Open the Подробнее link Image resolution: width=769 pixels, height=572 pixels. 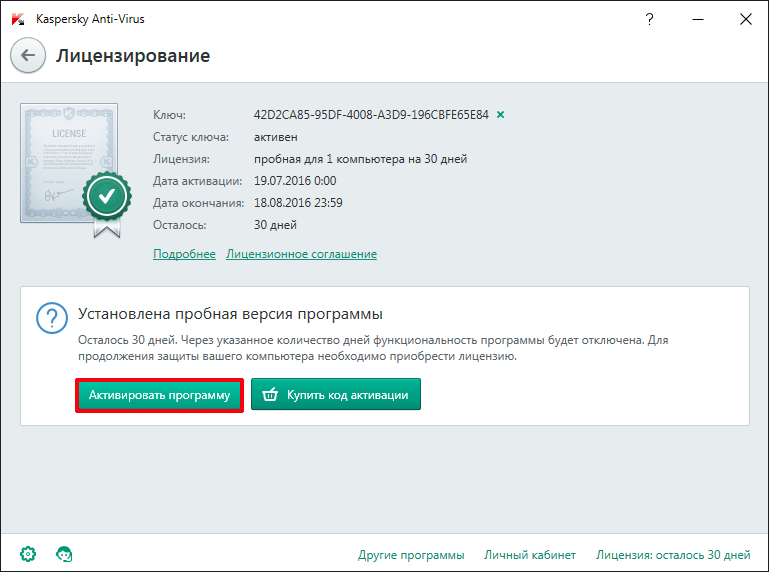[x=184, y=254]
